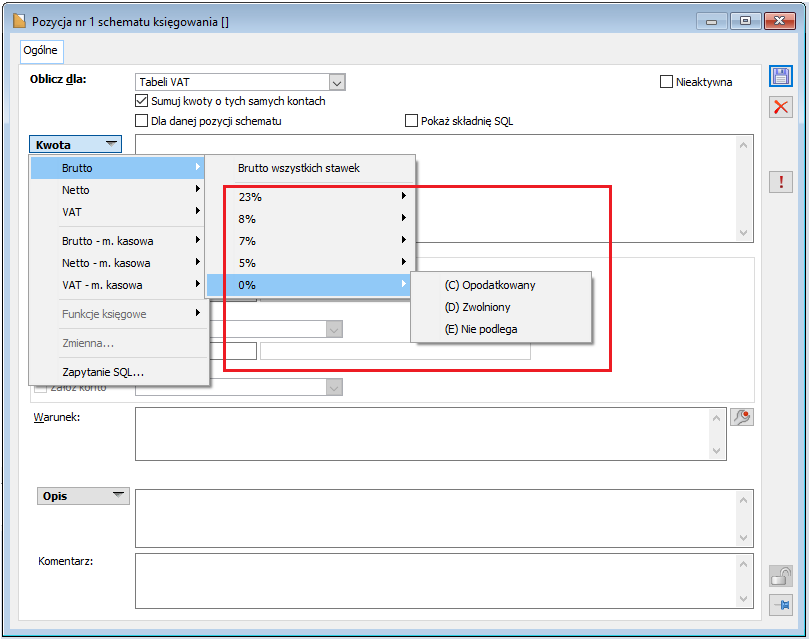Viewport: 809px width, 639px height.
Task: Click the Kwota field scroll up arrow
Action: 743,145
